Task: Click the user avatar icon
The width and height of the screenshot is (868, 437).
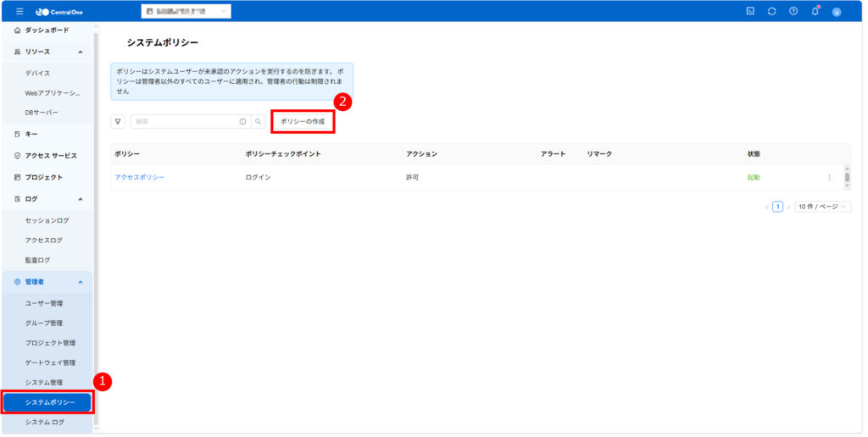Action: pyautogui.click(x=837, y=12)
